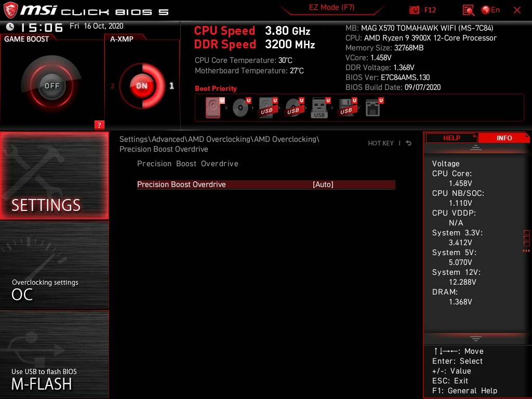Image resolution: width=532 pixels, height=399 pixels.
Task: Select A-XMP profile 1
Action: click(171, 86)
